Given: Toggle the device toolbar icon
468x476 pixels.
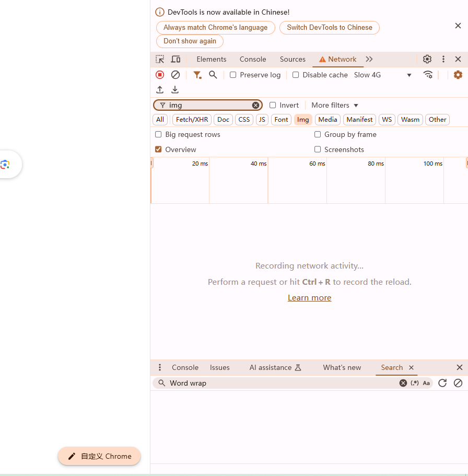Looking at the screenshot, I should tap(175, 59).
